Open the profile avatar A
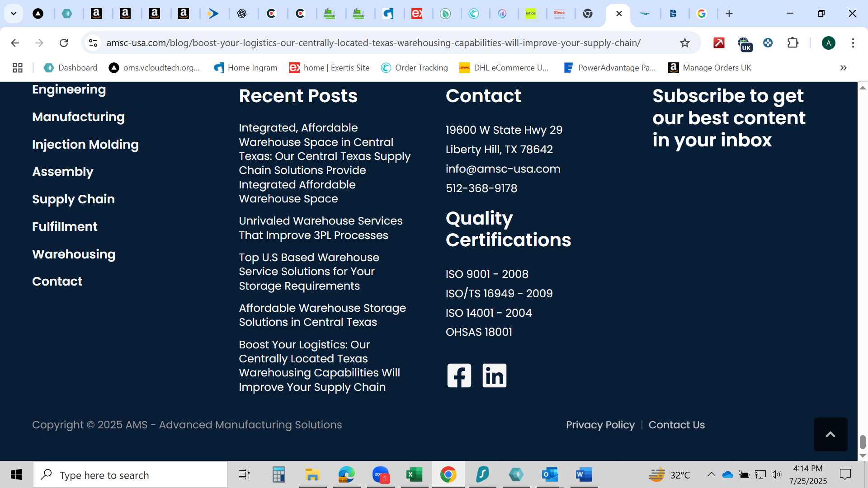Screen dimensions: 868x488 click(x=828, y=43)
